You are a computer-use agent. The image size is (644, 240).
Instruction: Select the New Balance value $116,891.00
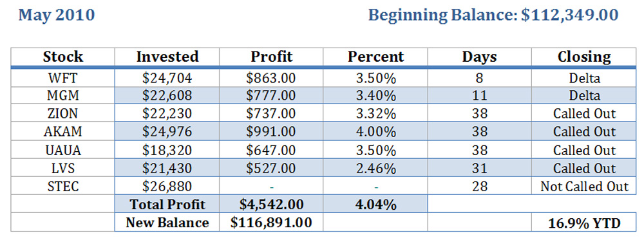[272, 223]
